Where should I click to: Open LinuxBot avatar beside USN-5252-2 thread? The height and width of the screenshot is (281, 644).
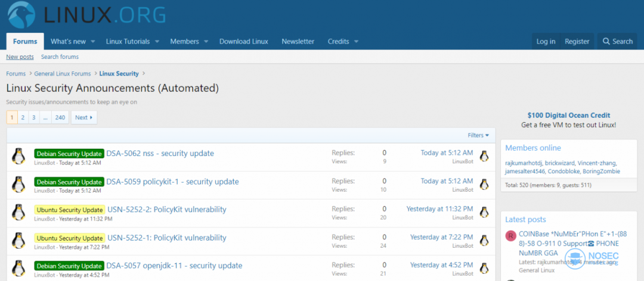(x=18, y=213)
